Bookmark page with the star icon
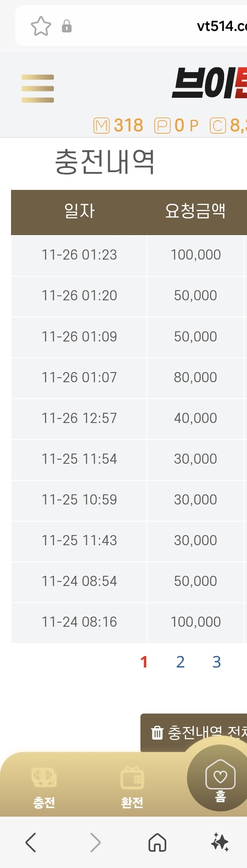The width and height of the screenshot is (247, 868). coord(41,26)
